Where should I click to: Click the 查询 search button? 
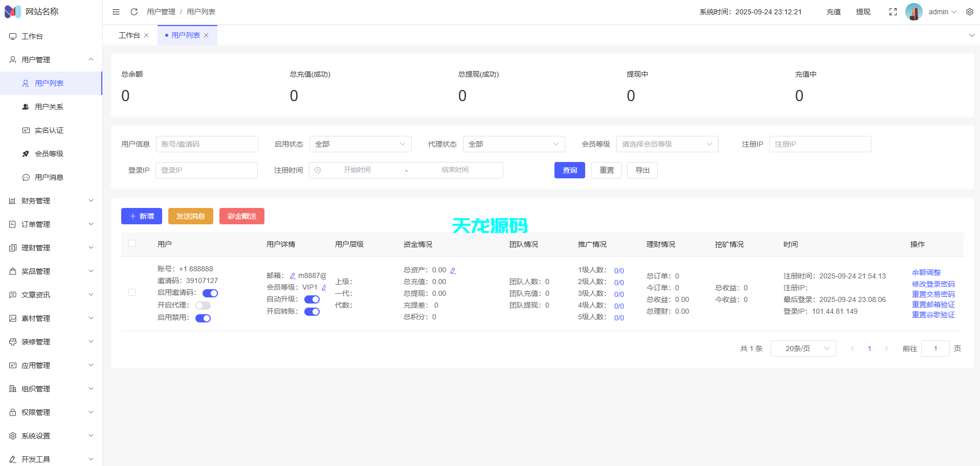(569, 170)
